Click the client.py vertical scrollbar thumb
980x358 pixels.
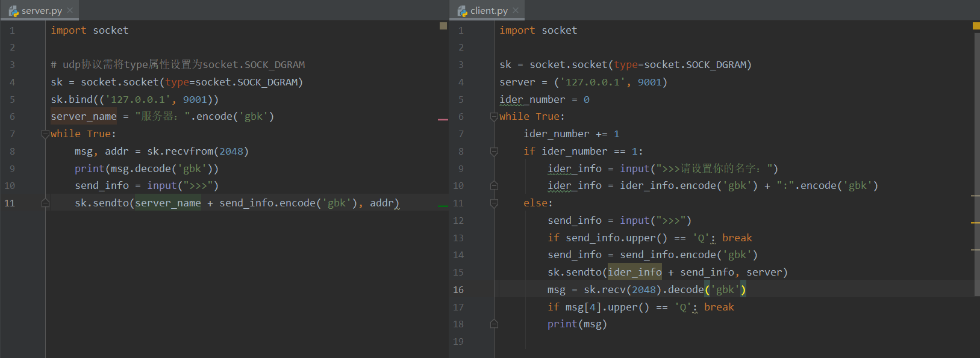tap(977, 164)
